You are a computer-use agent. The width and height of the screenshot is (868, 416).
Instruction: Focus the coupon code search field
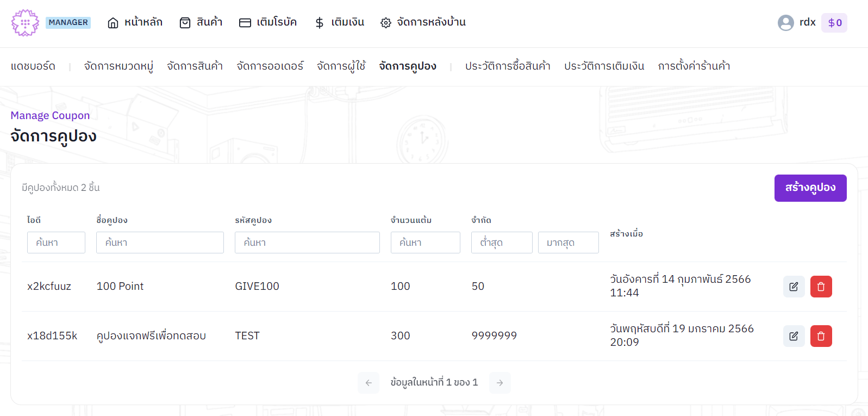coord(307,243)
